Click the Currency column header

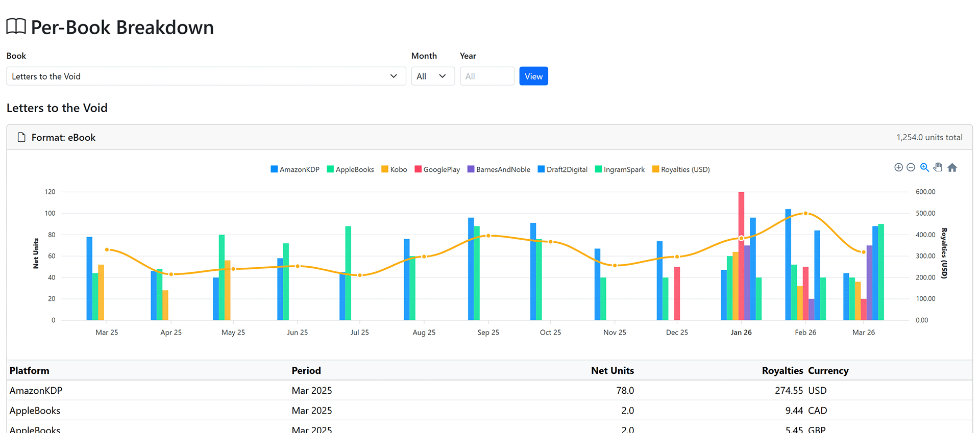[x=828, y=371]
